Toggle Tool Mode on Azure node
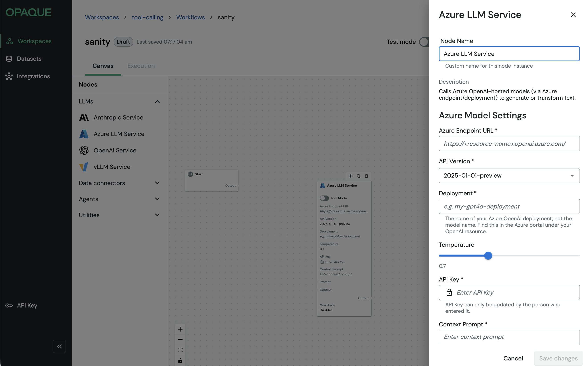Image resolution: width=588 pixels, height=366 pixels. click(324, 198)
